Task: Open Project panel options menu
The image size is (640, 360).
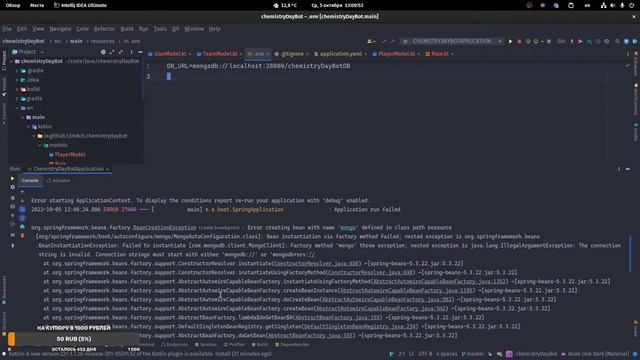Action: pos(131,52)
